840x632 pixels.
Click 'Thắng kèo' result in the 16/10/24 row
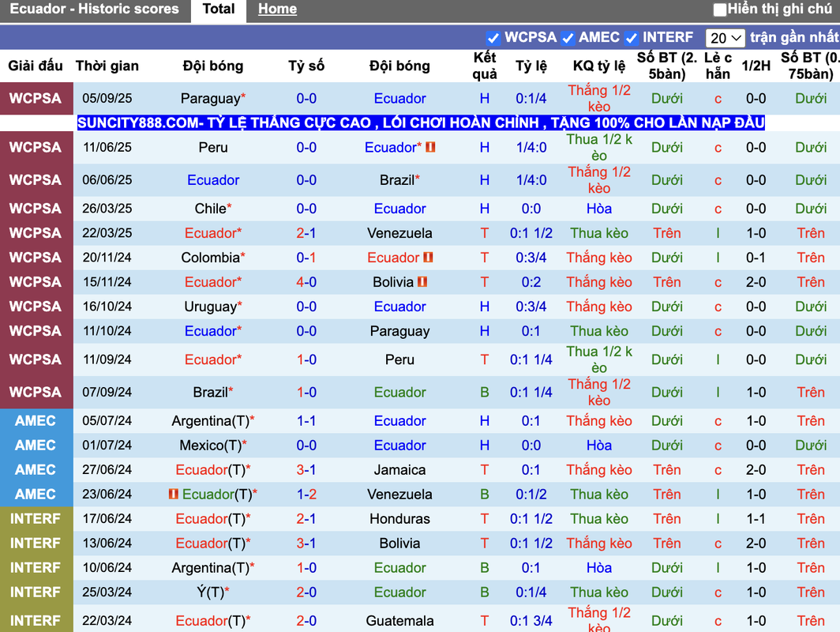[599, 307]
